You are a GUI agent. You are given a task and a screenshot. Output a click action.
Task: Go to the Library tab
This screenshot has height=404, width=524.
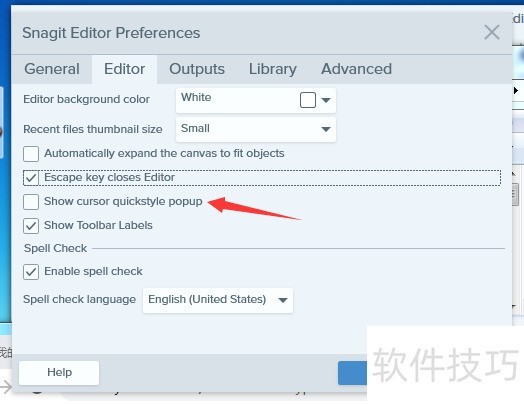pyautogui.click(x=273, y=69)
